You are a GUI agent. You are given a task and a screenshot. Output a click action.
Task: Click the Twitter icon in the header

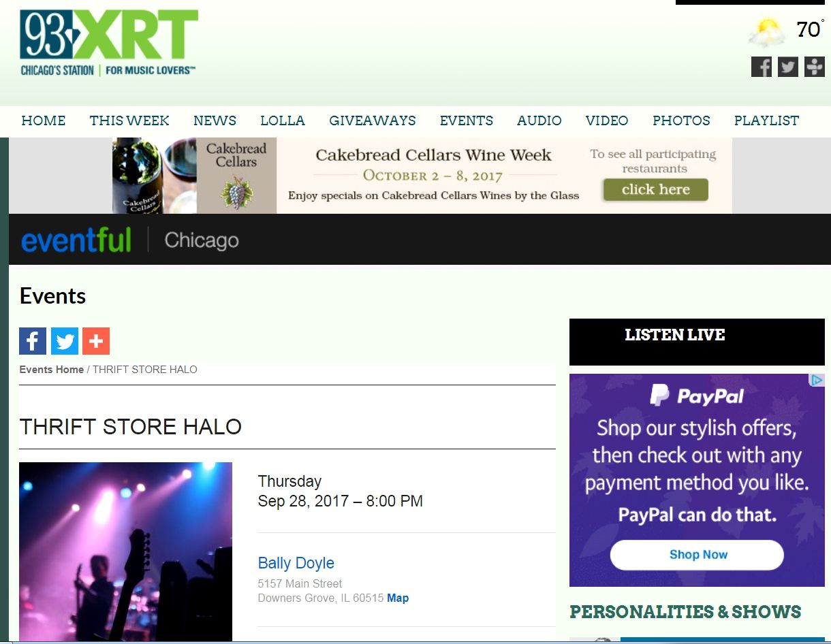click(788, 67)
